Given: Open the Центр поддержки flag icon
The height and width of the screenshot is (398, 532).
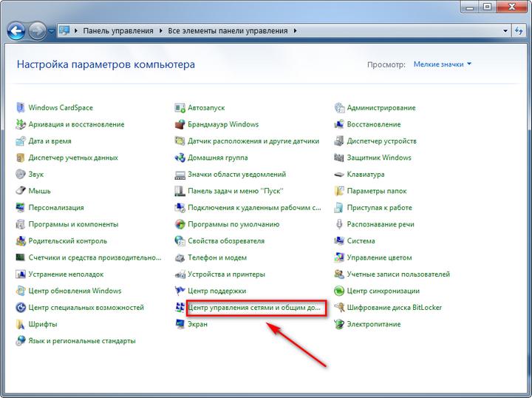Looking at the screenshot, I should [x=180, y=291].
